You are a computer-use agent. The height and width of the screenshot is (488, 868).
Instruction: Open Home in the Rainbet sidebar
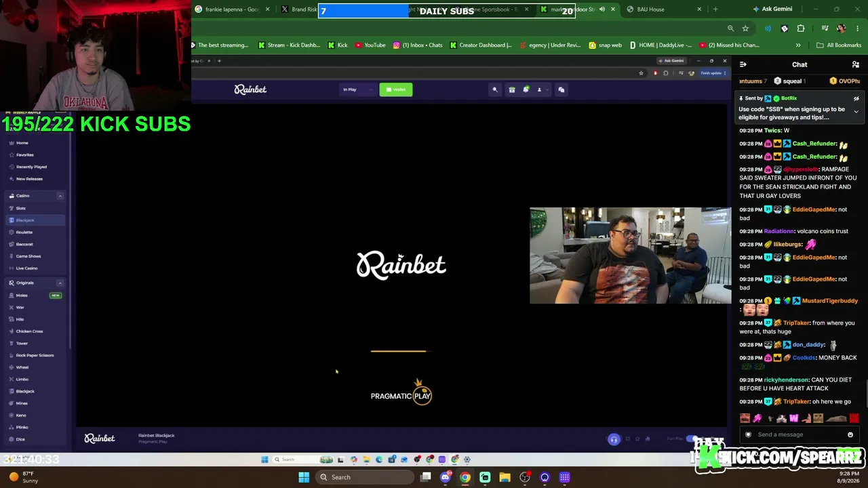pos(22,143)
